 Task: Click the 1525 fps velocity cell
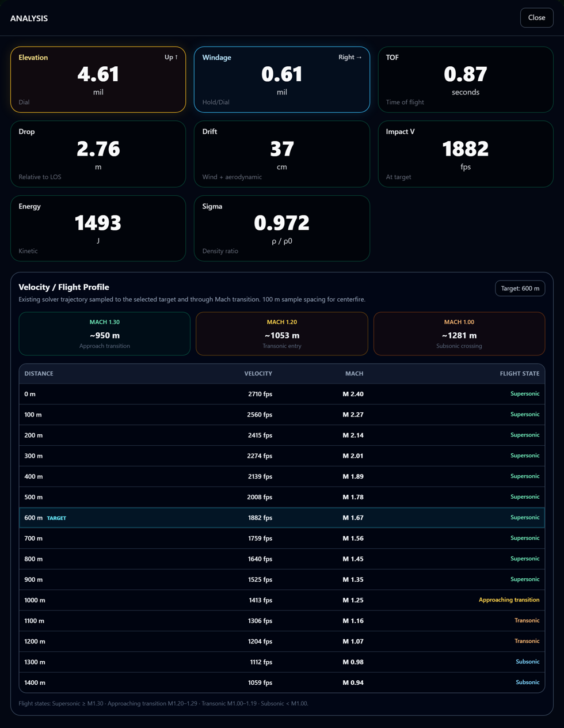260,579
